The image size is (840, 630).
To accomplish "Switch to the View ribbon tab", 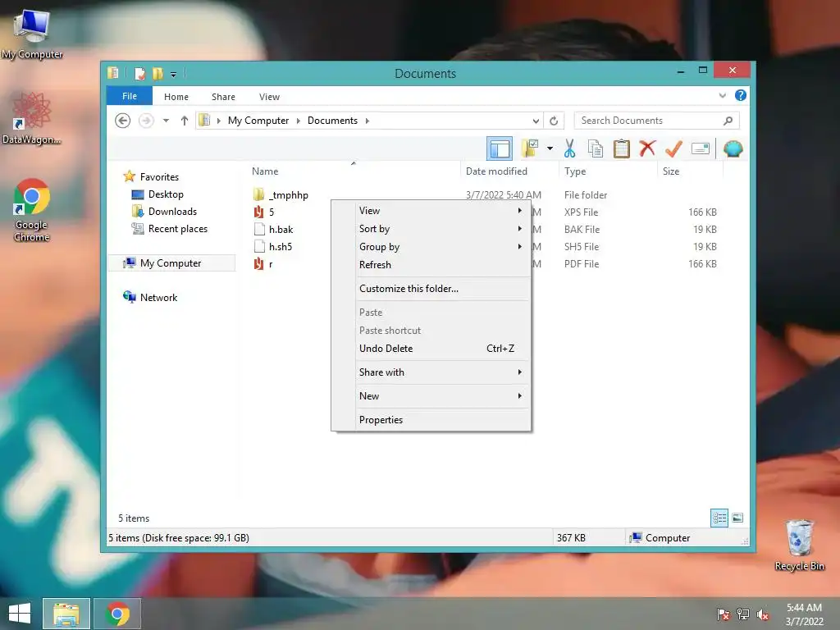I will [x=269, y=97].
